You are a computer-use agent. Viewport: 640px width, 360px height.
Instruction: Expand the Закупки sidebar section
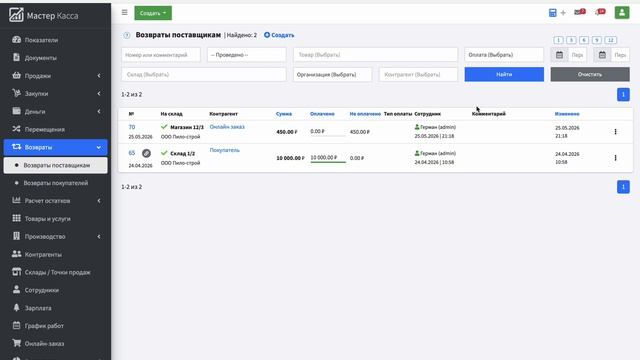(x=56, y=93)
